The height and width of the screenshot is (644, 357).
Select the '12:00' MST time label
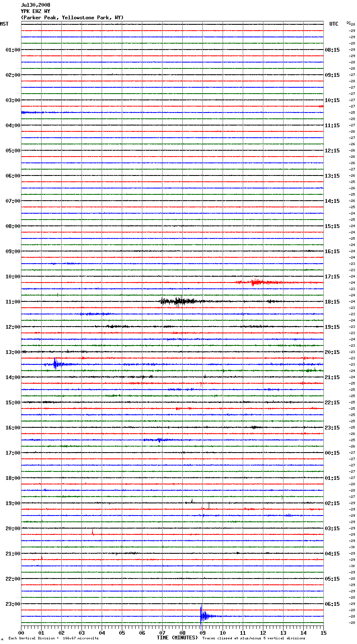click(x=13, y=327)
